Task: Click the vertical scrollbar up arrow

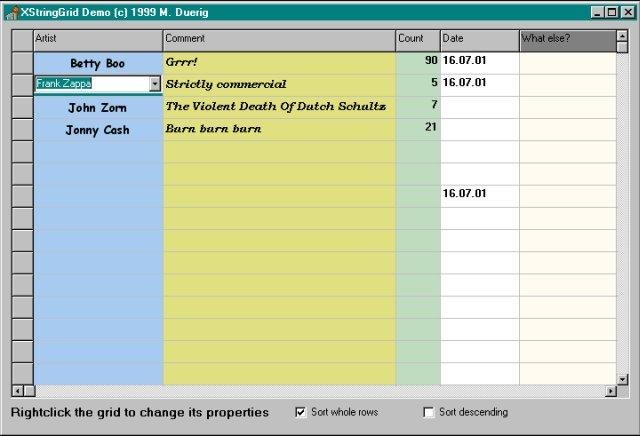Action: click(622, 36)
